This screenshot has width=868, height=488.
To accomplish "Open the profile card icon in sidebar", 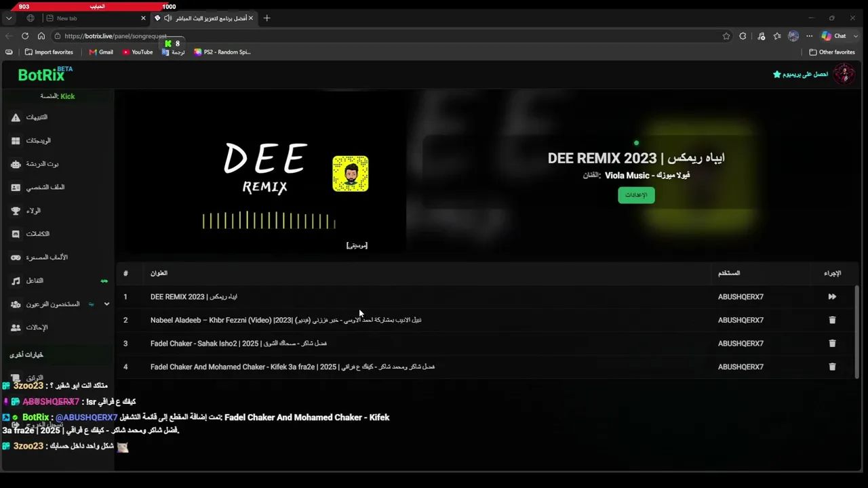I will (x=16, y=188).
